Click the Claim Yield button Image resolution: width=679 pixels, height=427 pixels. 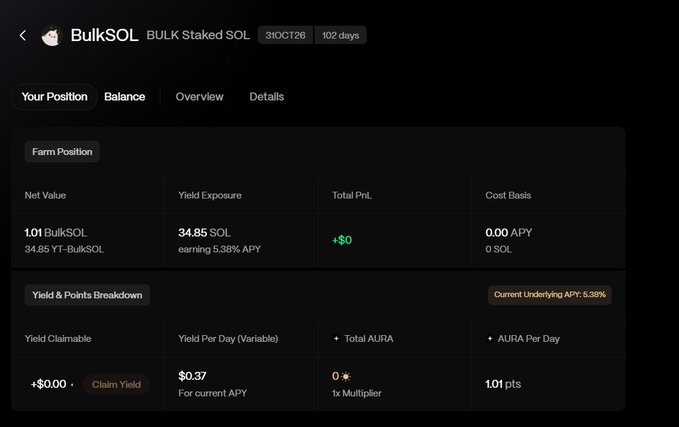[x=116, y=385]
